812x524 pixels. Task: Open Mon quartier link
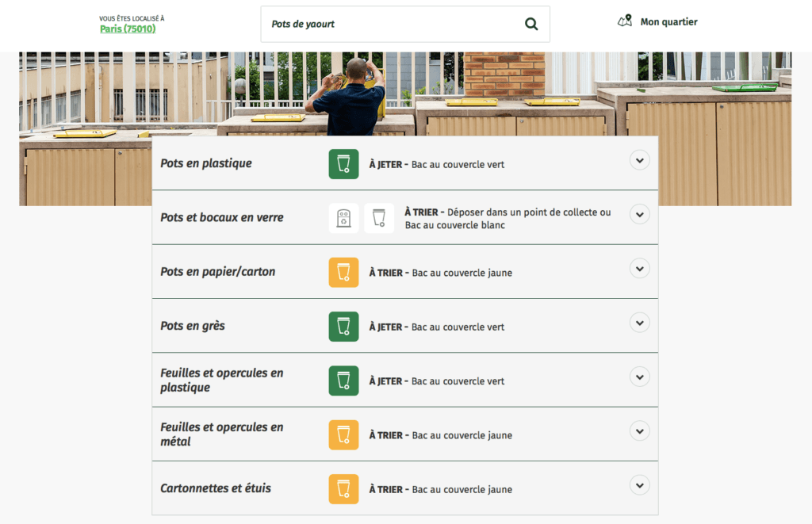(x=668, y=21)
